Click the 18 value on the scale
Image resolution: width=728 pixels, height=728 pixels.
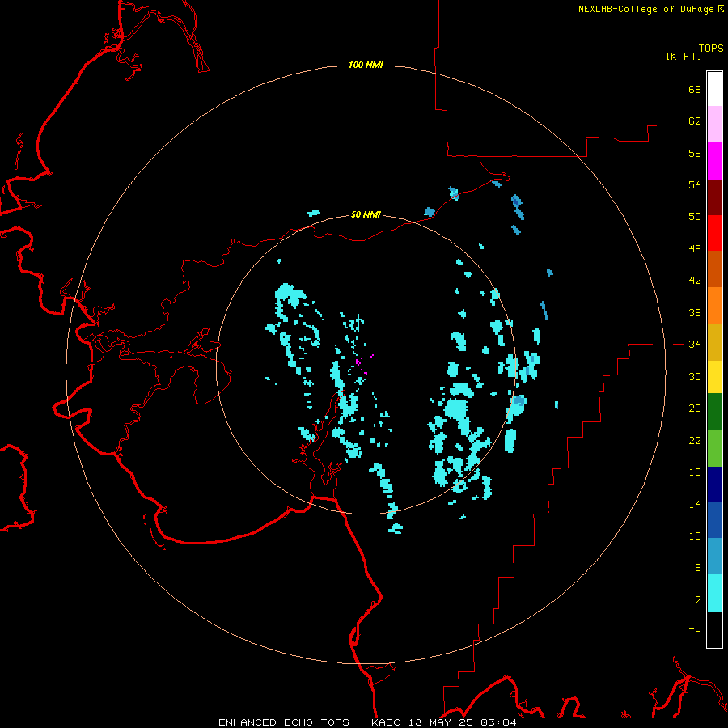[695, 472]
